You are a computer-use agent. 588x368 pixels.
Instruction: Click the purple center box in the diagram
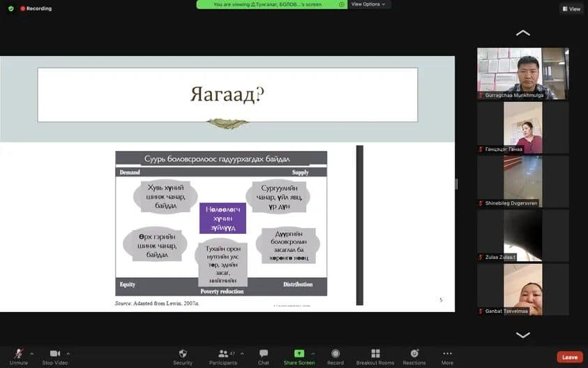tap(222, 218)
